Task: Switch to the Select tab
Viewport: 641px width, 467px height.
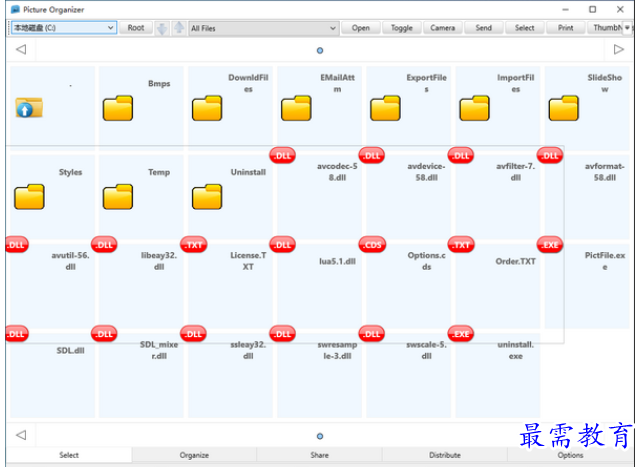Action: (x=69, y=455)
